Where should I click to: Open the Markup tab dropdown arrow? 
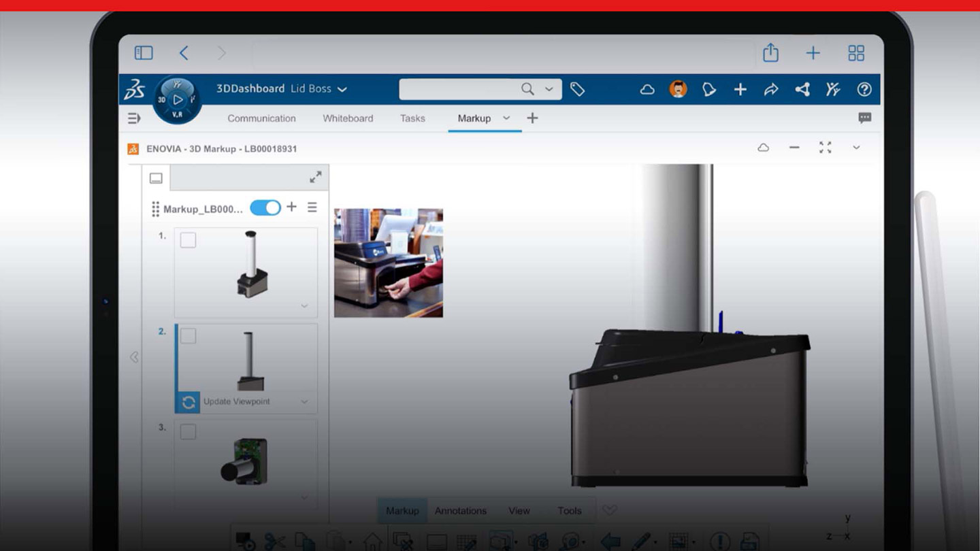pyautogui.click(x=506, y=118)
